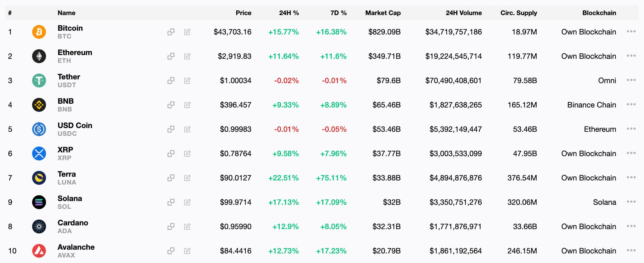Click the BNB logo icon
Image resolution: width=644 pixels, height=263 pixels.
(38, 105)
